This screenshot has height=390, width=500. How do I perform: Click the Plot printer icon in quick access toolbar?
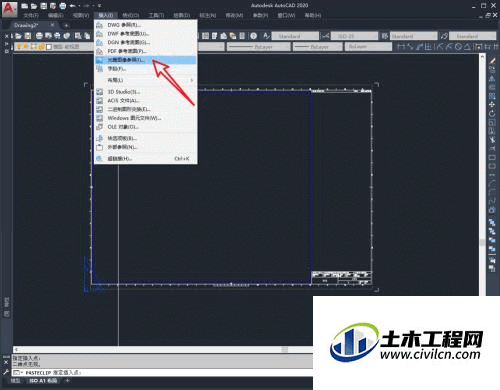click(x=63, y=6)
